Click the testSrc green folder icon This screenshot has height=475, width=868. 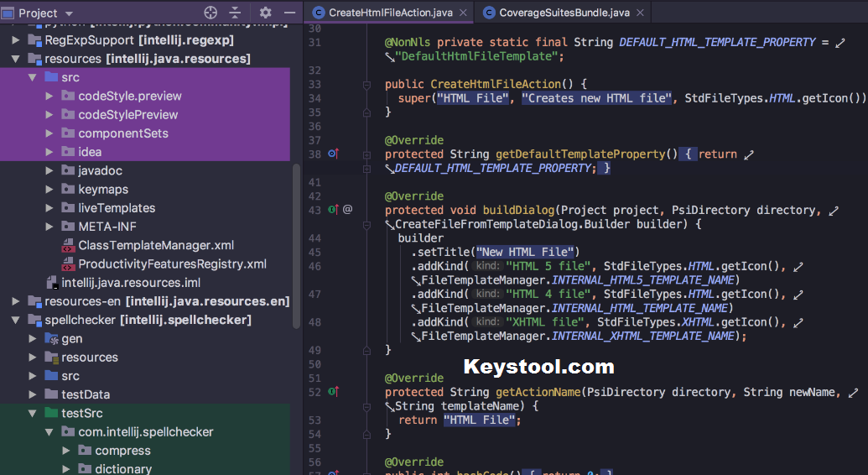[51, 413]
